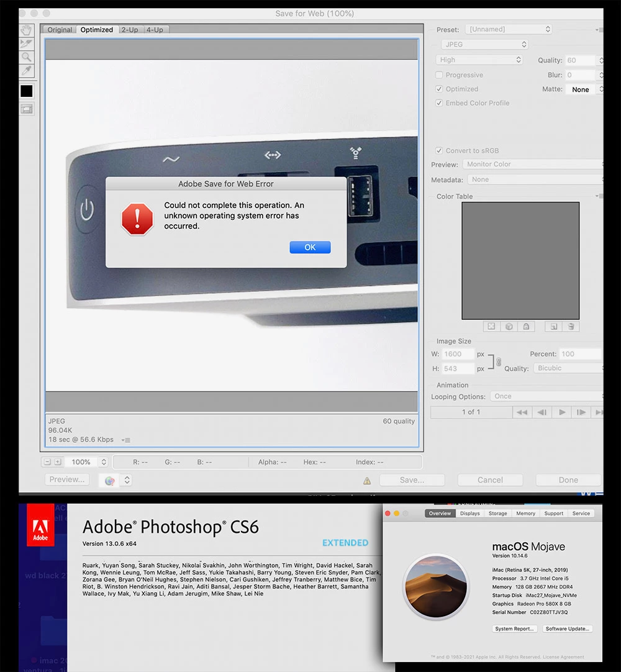Click the warning triangle icon

(367, 481)
